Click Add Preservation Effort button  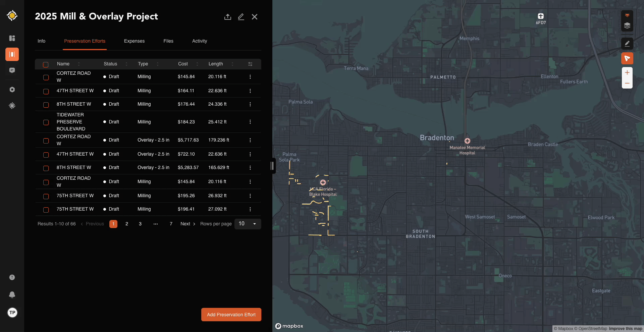pos(231,315)
